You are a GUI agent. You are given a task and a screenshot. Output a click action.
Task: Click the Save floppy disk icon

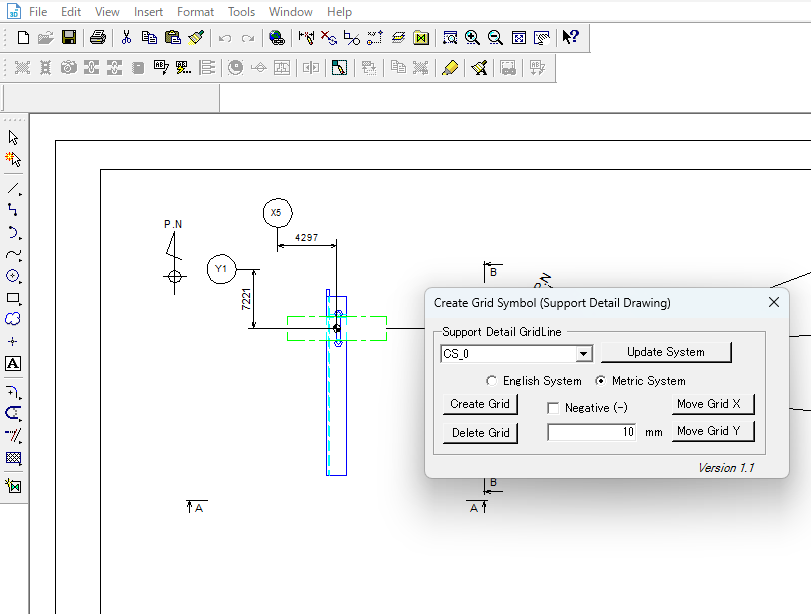click(x=69, y=38)
